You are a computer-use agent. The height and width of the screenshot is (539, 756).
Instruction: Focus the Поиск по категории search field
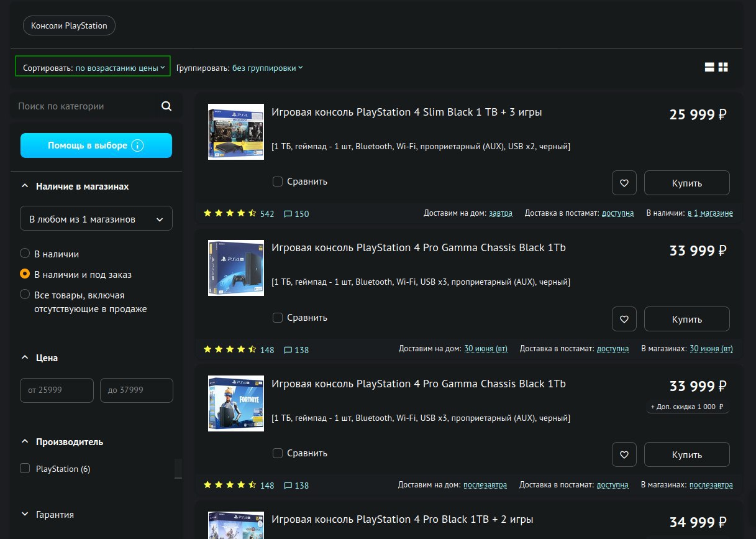pyautogui.click(x=87, y=106)
